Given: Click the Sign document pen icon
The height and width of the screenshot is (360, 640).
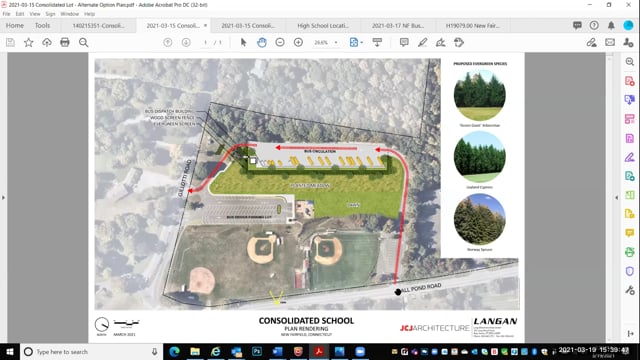Looking at the screenshot, I should point(440,42).
